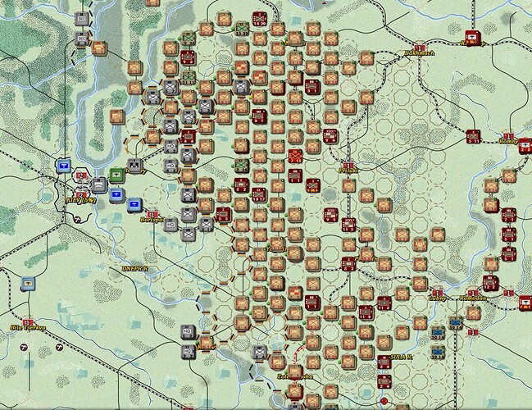532x410 pixels.
Task: Select the dark red 13-17 counter in the pocket
Action: 259,195
